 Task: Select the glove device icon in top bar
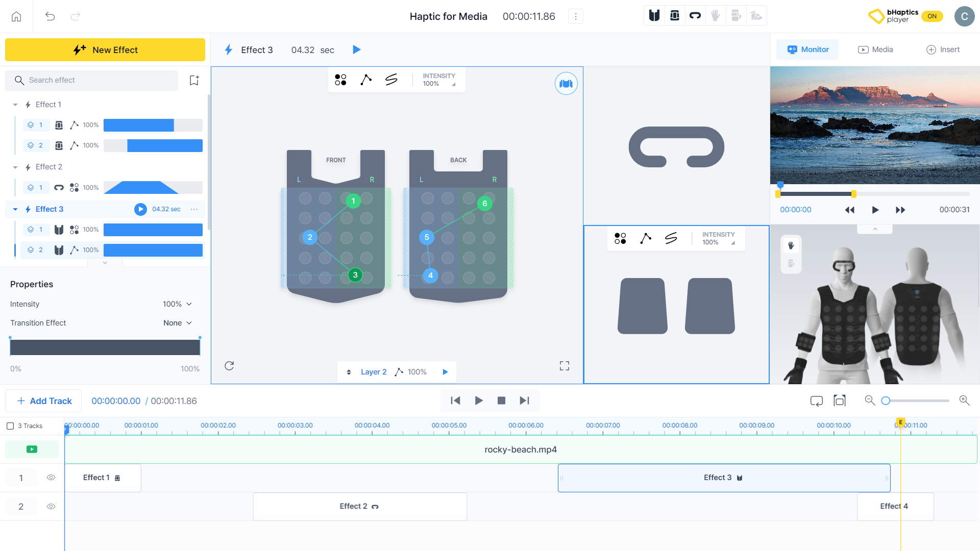coord(716,16)
